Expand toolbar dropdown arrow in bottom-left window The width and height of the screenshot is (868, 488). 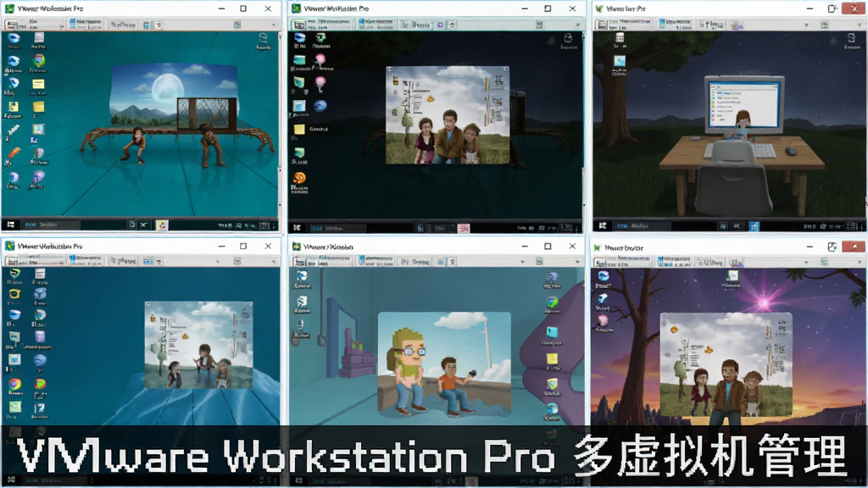218,261
